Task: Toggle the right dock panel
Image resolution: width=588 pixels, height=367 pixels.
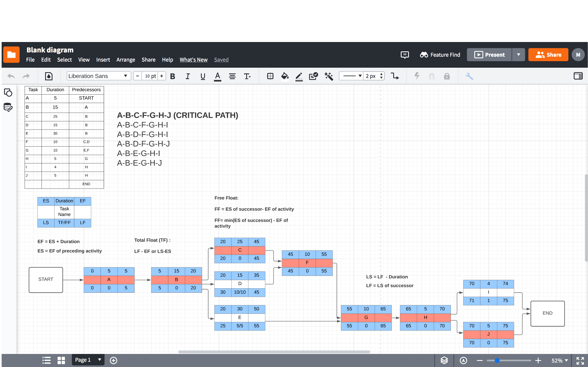Action: pyautogui.click(x=578, y=76)
